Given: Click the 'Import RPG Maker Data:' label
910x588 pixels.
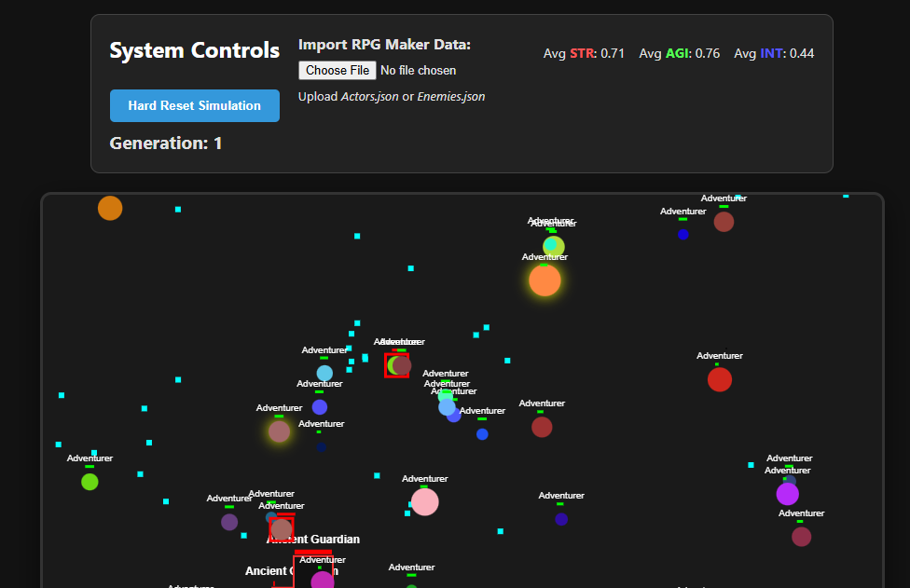Looking at the screenshot, I should (x=384, y=45).
